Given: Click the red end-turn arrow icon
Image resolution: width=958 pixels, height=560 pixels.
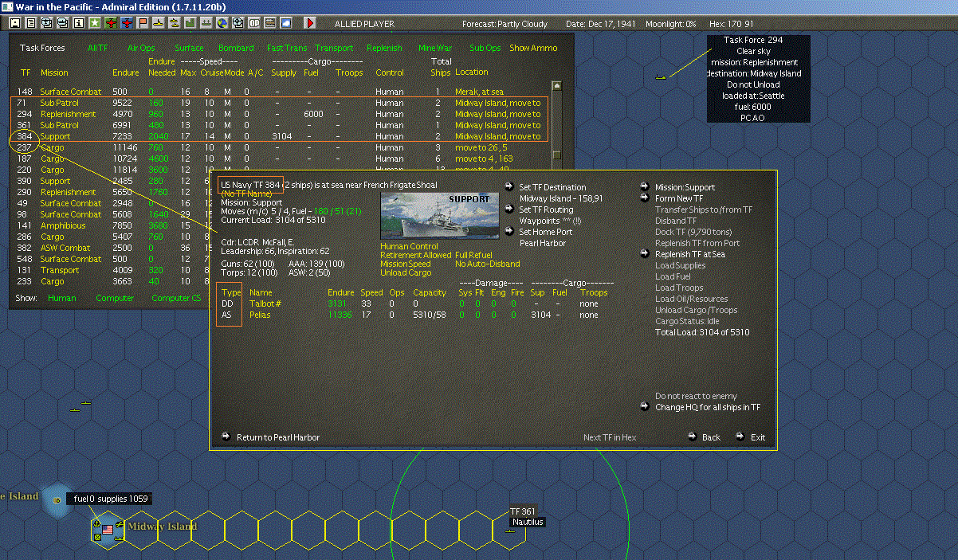Looking at the screenshot, I should pyautogui.click(x=310, y=23).
